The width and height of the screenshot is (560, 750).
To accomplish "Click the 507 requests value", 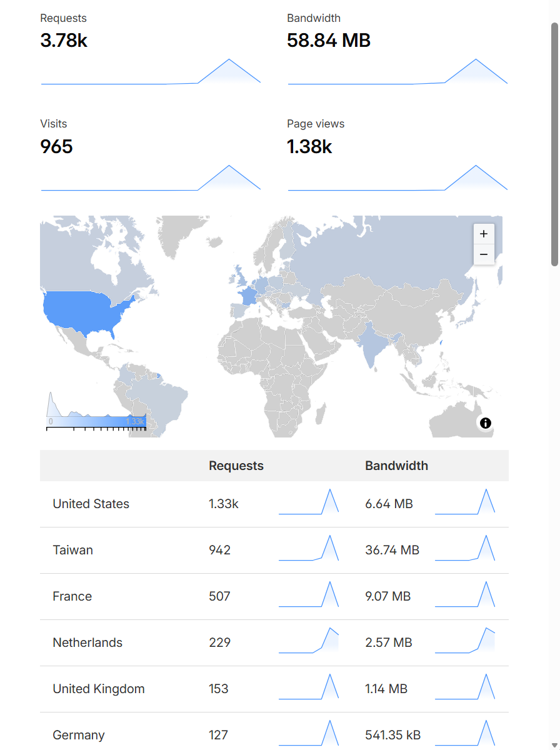I will point(220,596).
